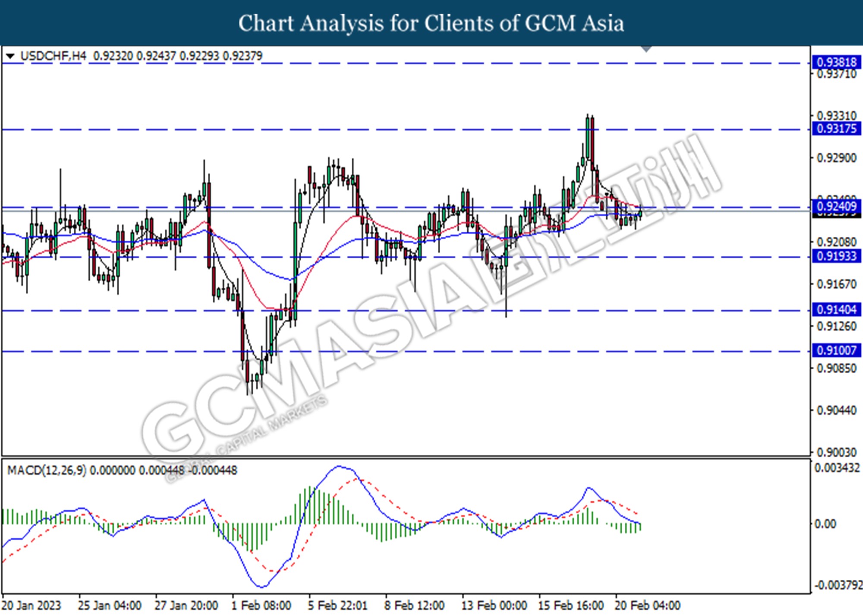Click the 13 Feb 00:00 time label
Screen dimensions: 863x616
click(494, 606)
